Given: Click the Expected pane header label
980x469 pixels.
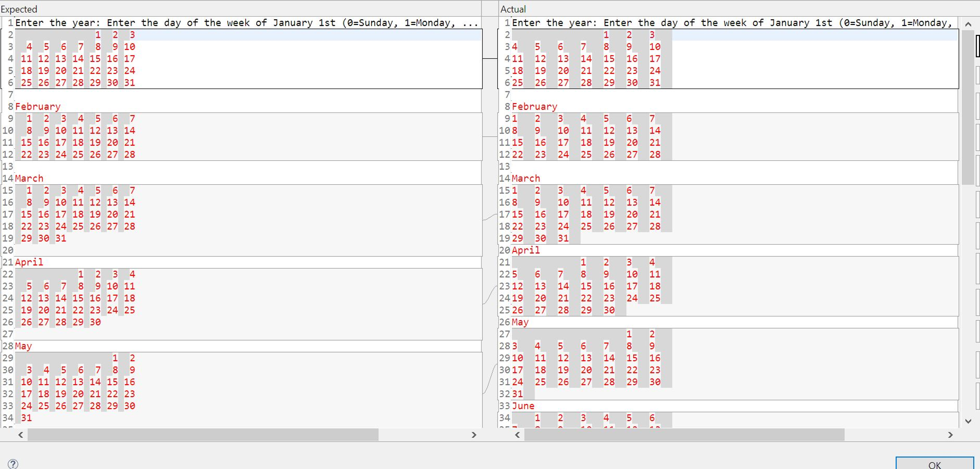Looking at the screenshot, I should (x=19, y=9).
